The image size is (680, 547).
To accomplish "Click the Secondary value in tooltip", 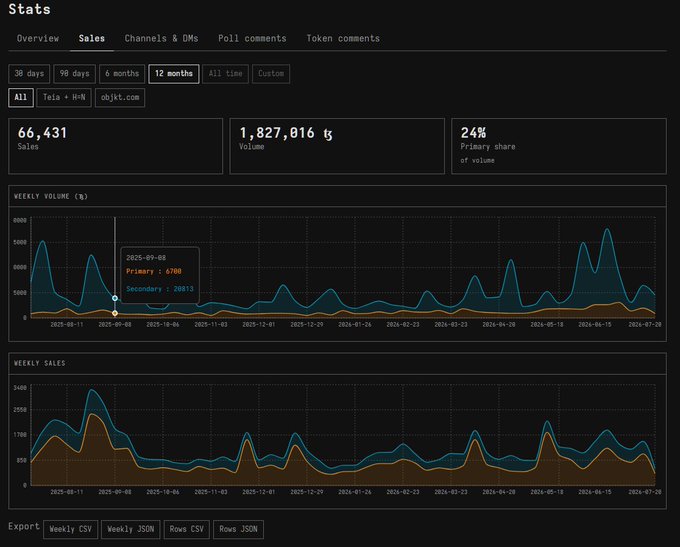I will [160, 289].
